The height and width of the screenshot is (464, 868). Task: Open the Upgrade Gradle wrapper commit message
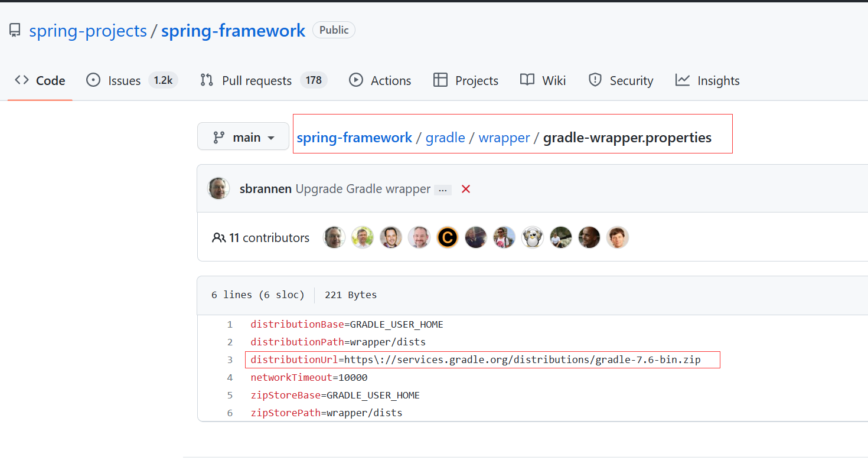click(x=363, y=189)
